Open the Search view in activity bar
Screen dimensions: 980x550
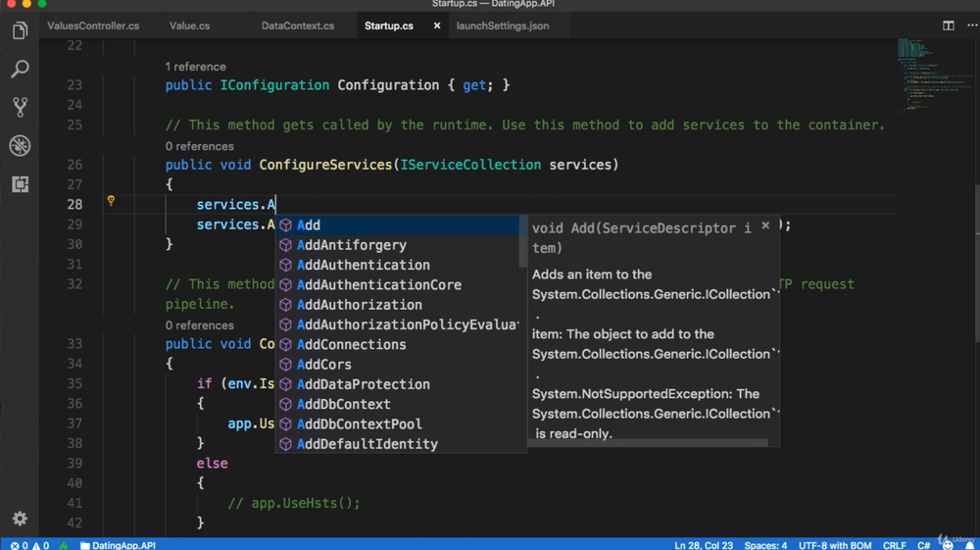[x=20, y=70]
